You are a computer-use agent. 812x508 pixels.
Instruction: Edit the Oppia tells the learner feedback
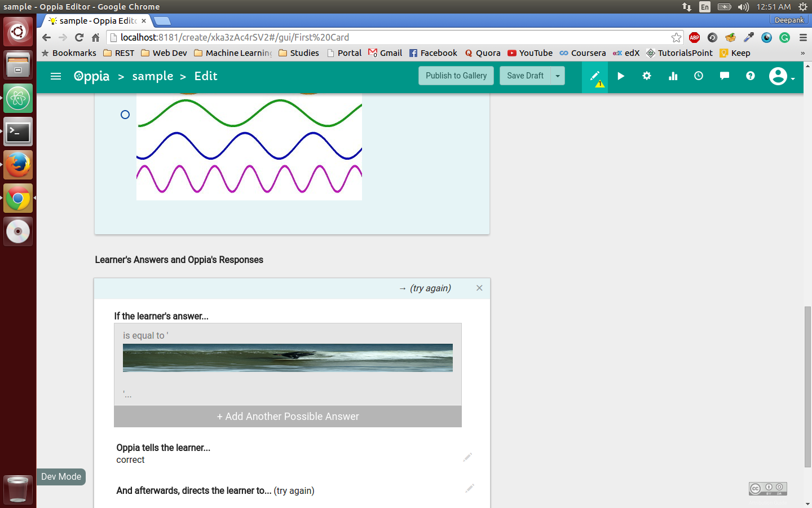tap(467, 457)
